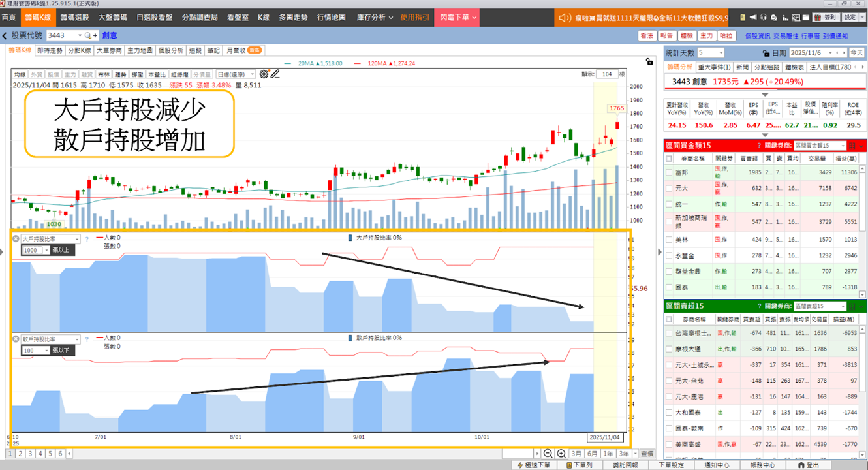Edit the 顯示 bar count field
The image size is (868, 470).
(x=607, y=74)
